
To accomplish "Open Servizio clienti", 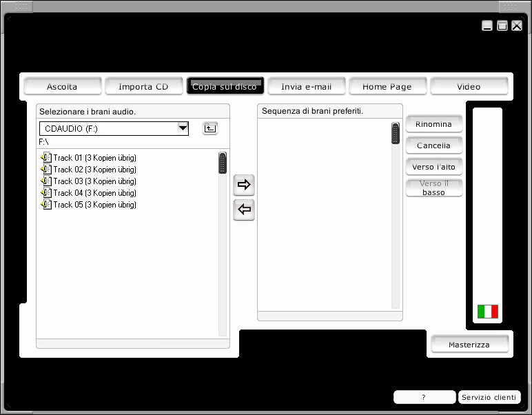I will 489,398.
